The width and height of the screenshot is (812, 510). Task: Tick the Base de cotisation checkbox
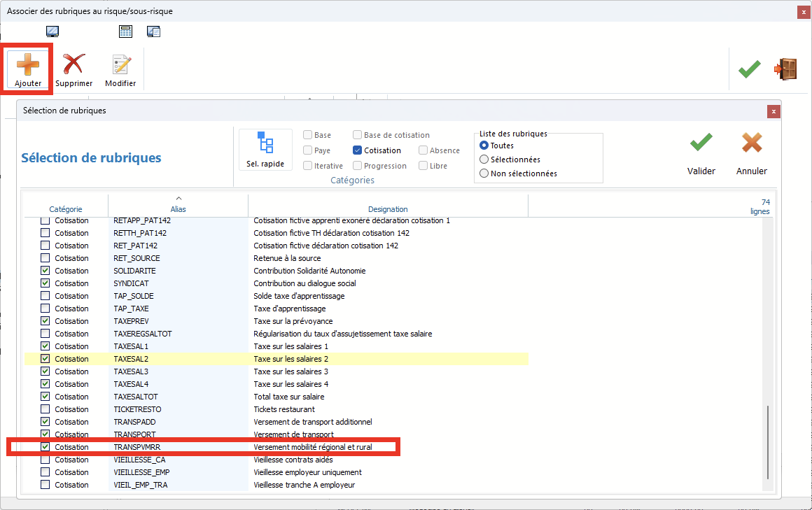(x=357, y=134)
